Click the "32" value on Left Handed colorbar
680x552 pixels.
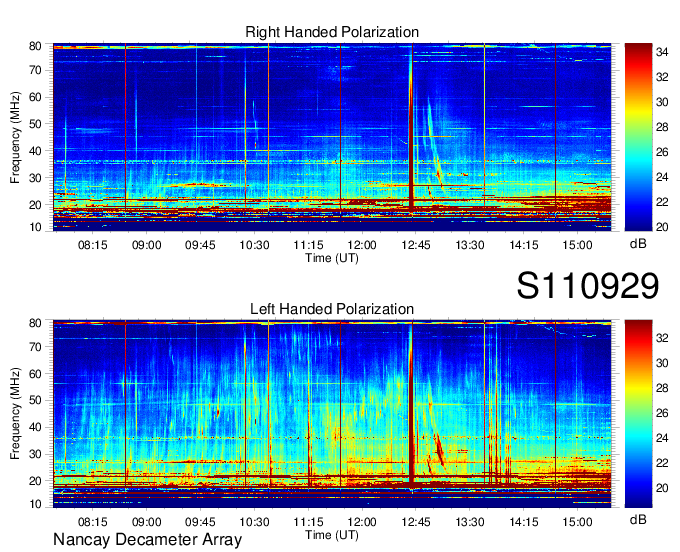tap(662, 338)
